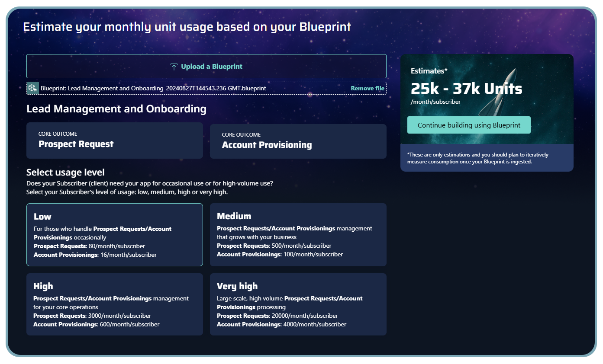Screen dimensions: 603x364
Task: Click the estimations disclaimer note
Action: [478, 158]
